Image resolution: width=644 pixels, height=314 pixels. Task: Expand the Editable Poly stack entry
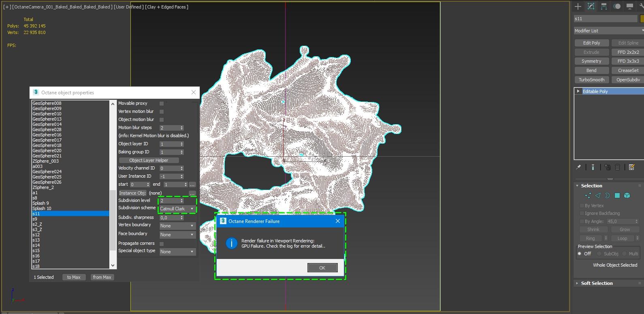[x=578, y=91]
